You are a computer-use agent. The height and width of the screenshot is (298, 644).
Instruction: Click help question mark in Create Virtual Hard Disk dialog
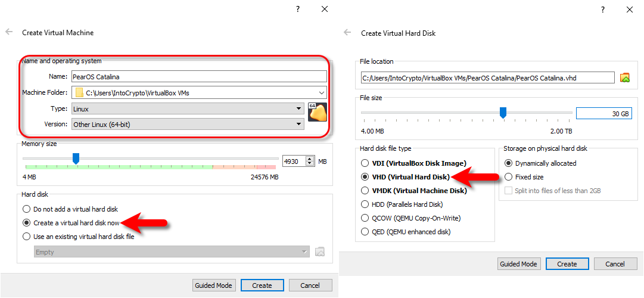click(x=602, y=10)
